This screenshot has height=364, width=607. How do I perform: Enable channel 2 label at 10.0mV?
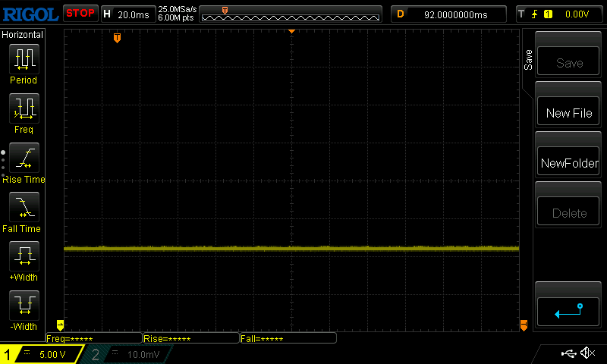click(x=127, y=354)
